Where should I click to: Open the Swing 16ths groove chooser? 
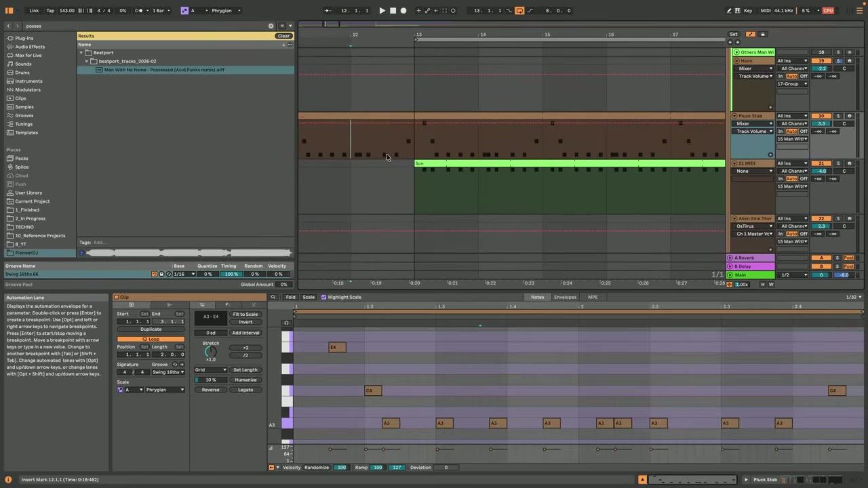[167, 372]
